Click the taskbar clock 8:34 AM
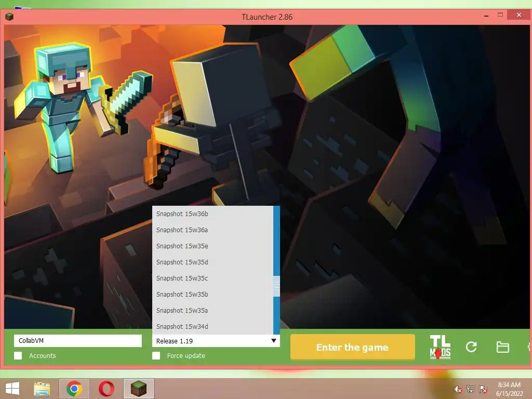 point(509,385)
